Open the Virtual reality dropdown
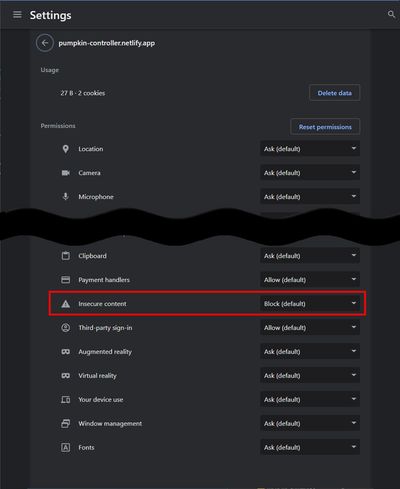Screen dimensions: 400x489 pos(310,376)
